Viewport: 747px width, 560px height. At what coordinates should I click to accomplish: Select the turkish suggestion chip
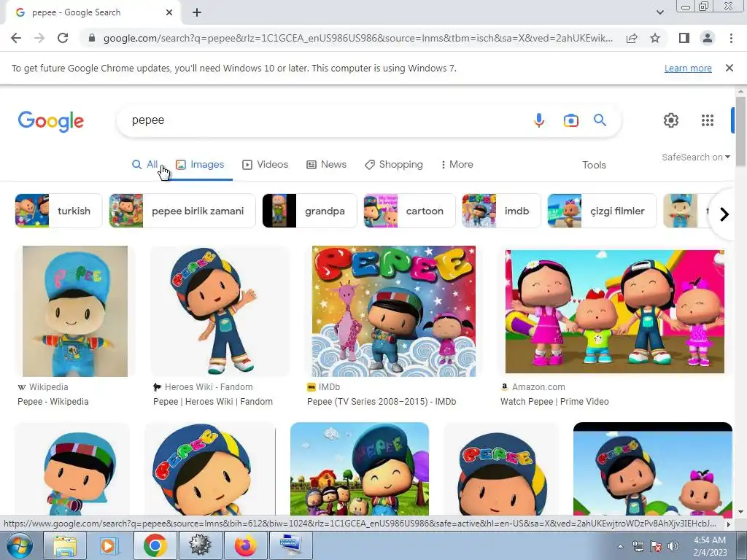58,211
